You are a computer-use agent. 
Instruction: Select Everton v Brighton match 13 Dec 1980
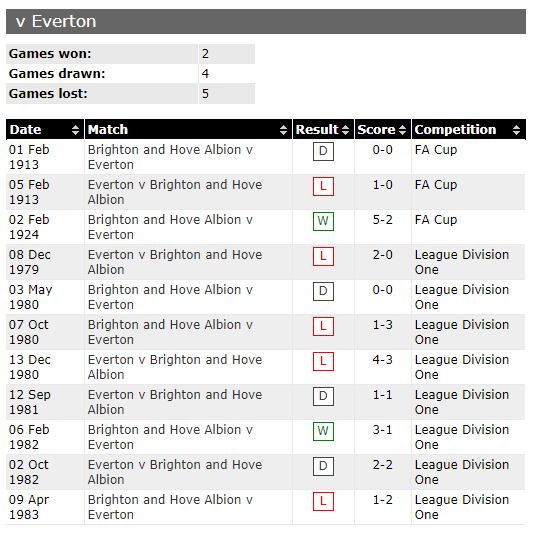pos(175,367)
